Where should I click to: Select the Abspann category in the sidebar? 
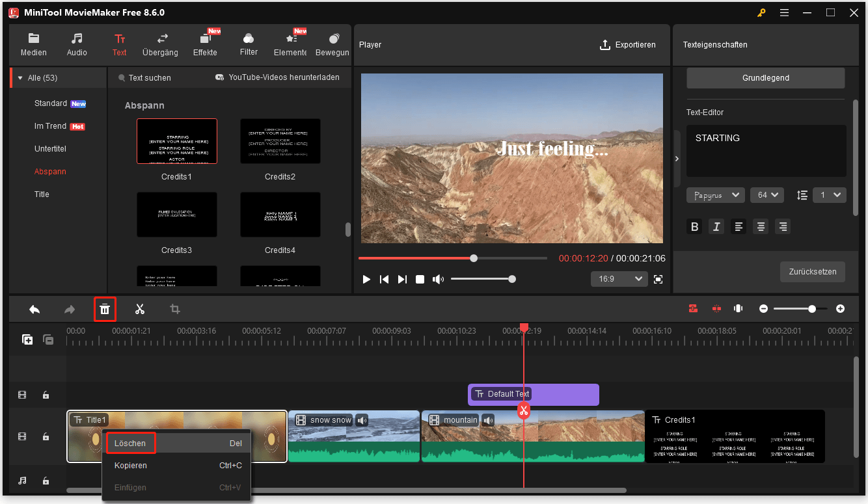51,171
